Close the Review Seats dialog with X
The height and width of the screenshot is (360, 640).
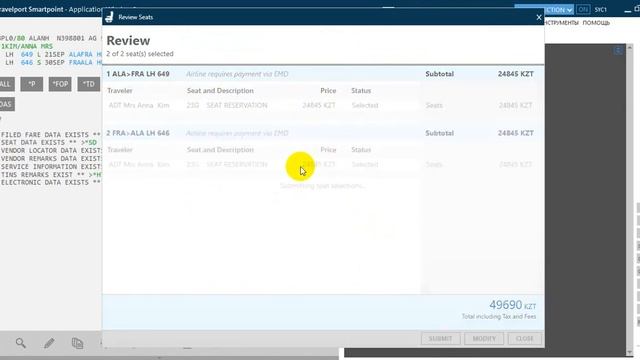click(539, 17)
